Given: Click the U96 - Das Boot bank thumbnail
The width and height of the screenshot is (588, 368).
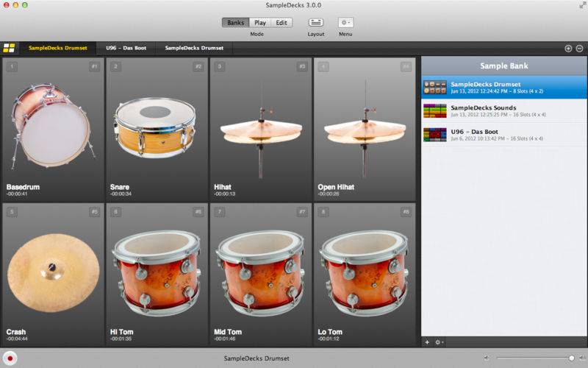Looking at the screenshot, I should [x=434, y=135].
